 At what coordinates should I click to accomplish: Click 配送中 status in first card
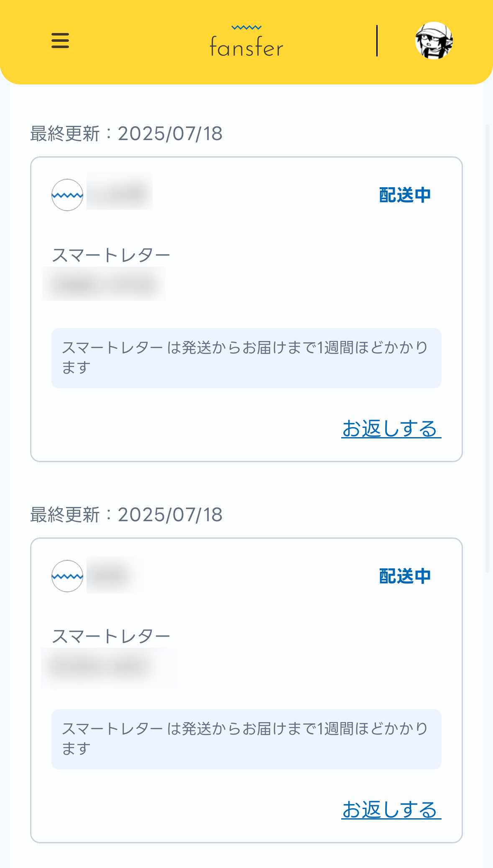tap(404, 195)
